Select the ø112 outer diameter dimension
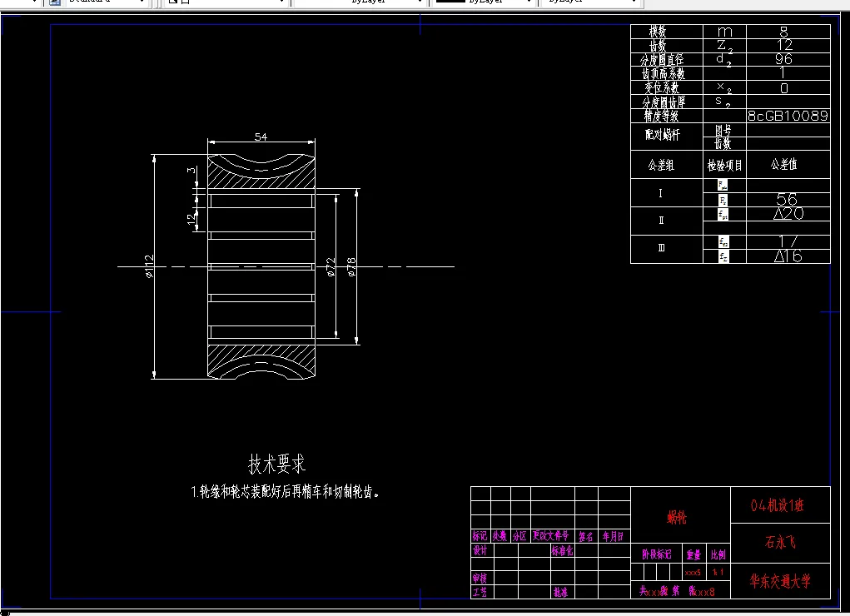Screen dimensions: 850x616 [x=149, y=266]
